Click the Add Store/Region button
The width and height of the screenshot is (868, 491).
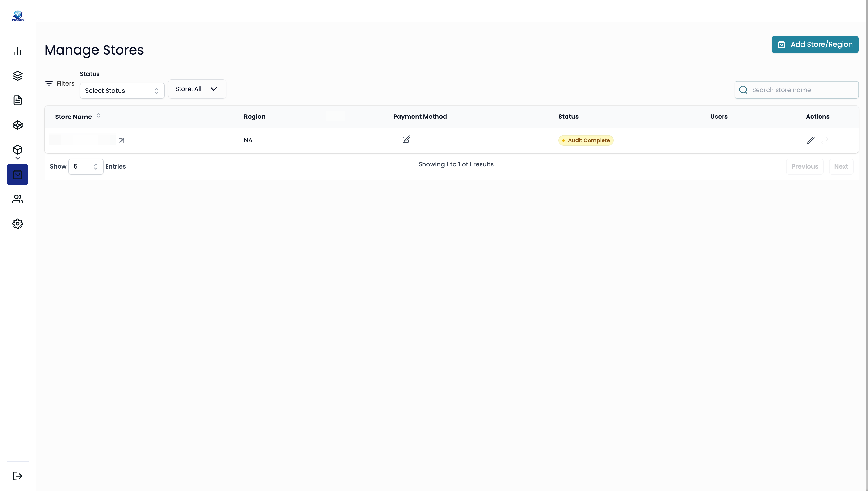click(x=815, y=45)
